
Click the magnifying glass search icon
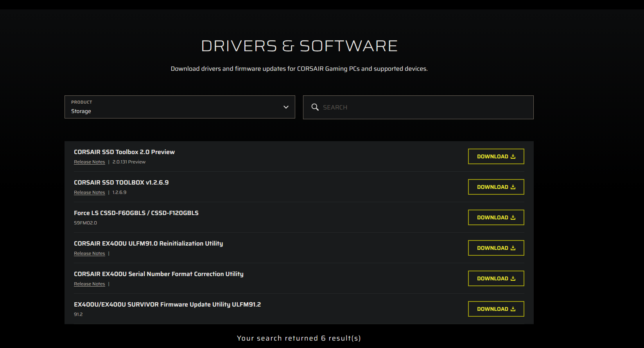(315, 107)
